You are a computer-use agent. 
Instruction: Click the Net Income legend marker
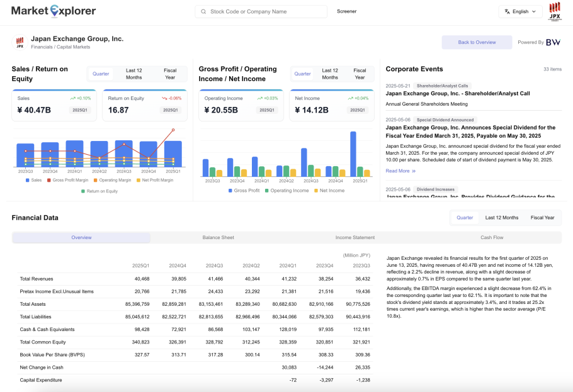pyautogui.click(x=316, y=190)
